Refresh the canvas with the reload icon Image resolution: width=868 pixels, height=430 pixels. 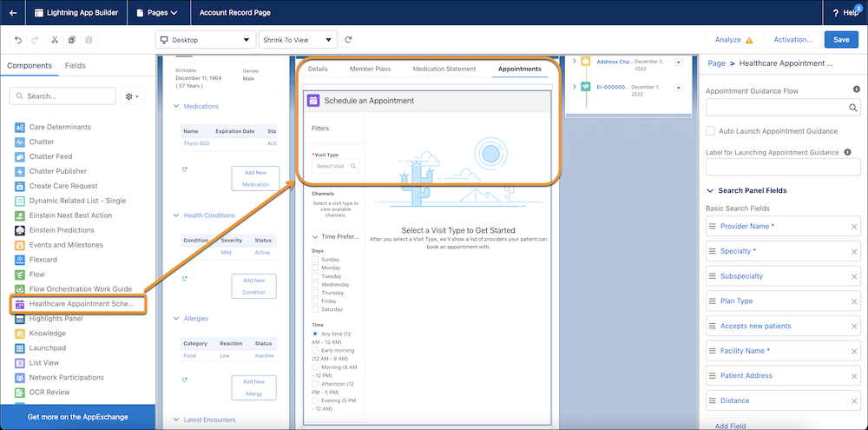348,40
